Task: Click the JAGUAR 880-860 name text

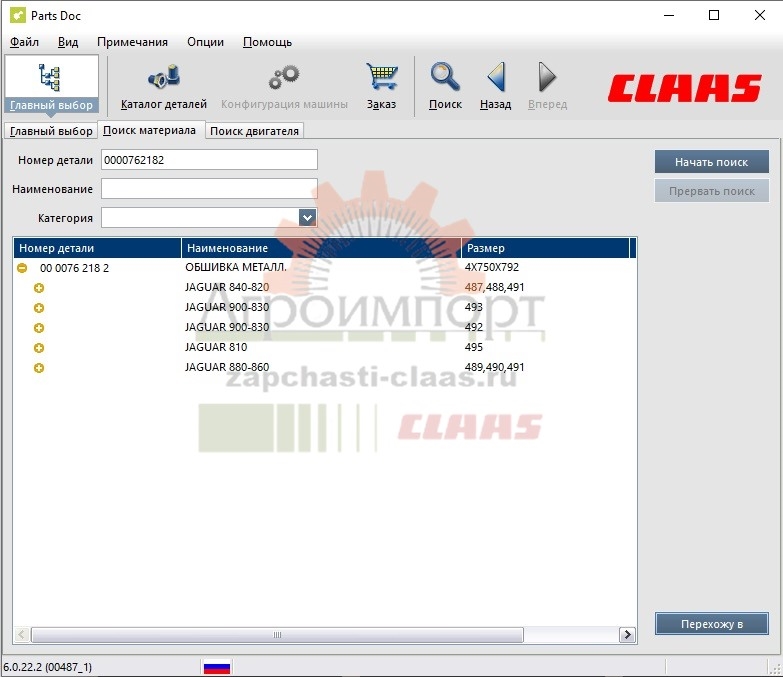Action: click(227, 367)
